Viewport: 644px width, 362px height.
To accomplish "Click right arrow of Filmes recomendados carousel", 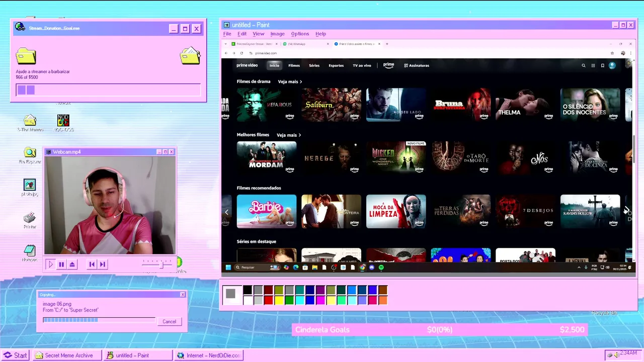I will point(627,211).
